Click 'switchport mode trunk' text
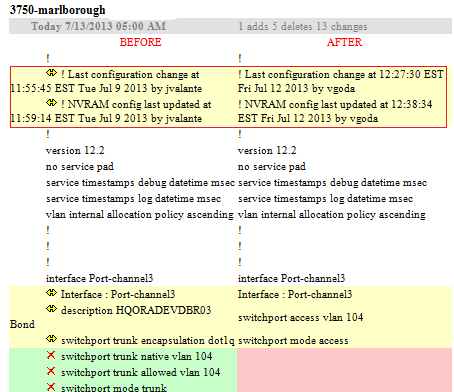Screen dimensions: 454x392 pos(114,388)
